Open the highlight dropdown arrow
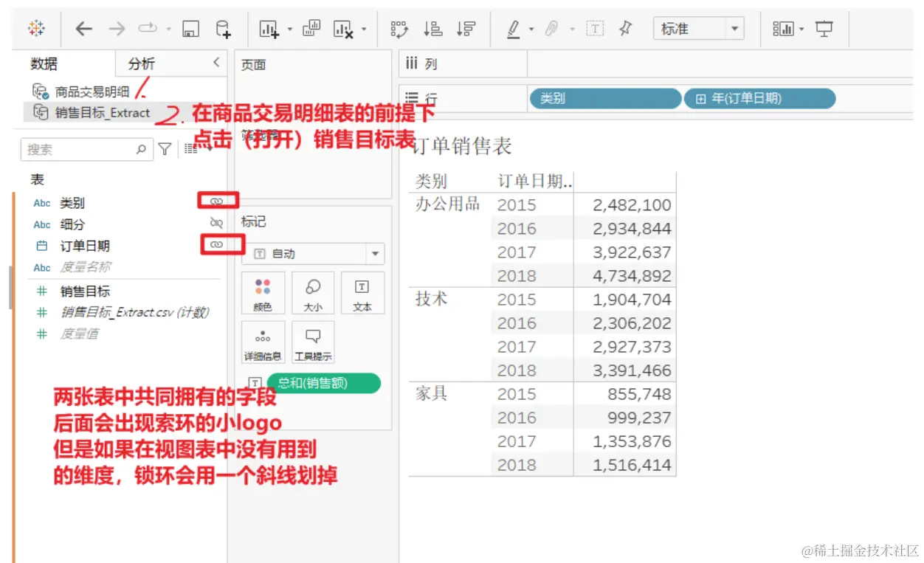The height and width of the screenshot is (563, 924). click(531, 30)
